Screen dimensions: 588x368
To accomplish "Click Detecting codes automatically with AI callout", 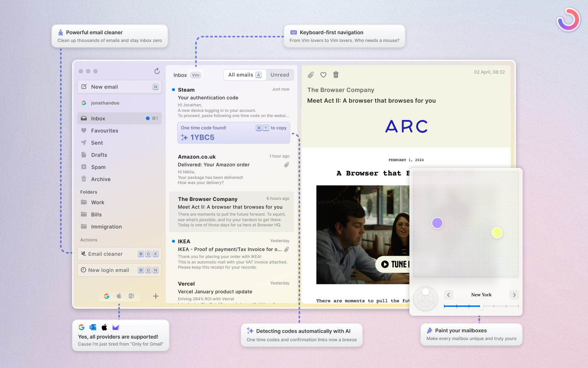I will pyautogui.click(x=302, y=335).
